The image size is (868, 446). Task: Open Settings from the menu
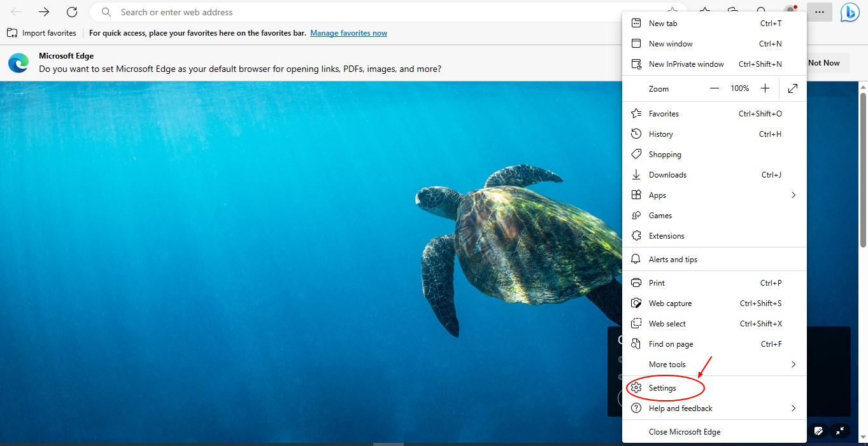(x=662, y=387)
